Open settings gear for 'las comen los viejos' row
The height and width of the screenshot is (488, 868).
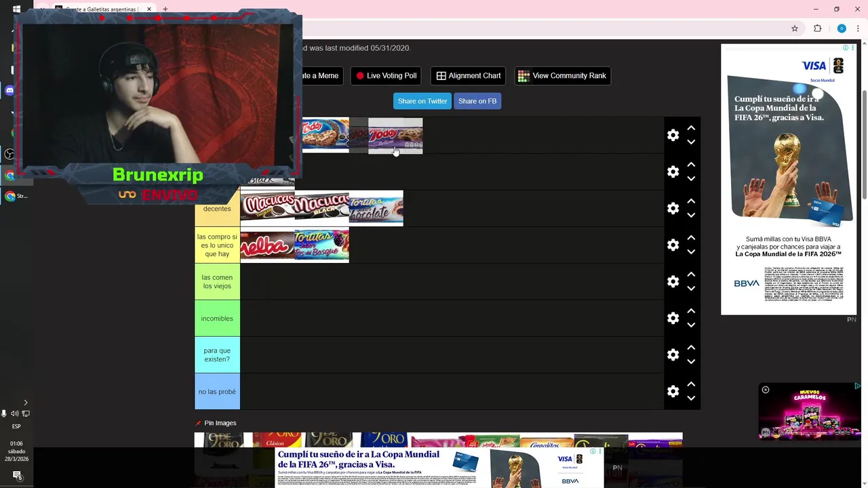pos(673,281)
